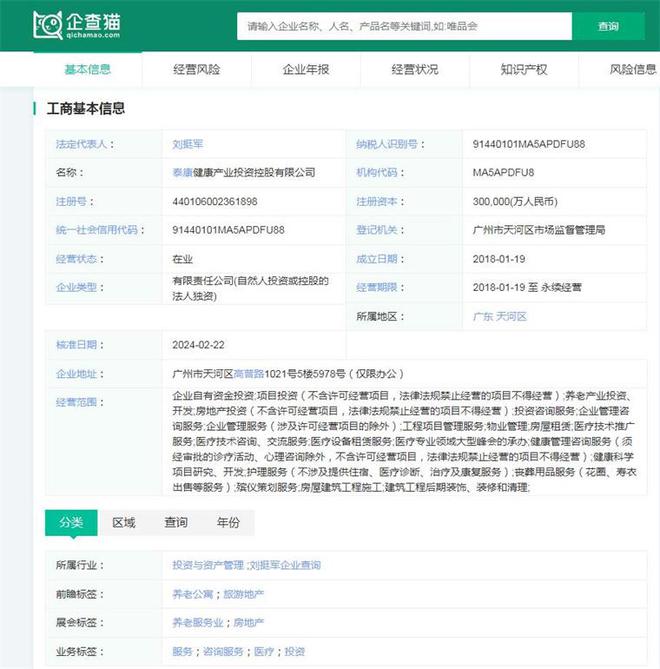This screenshot has width=660, height=669.
Task: Select the organization code MA5APDFU8
Action: click(503, 172)
